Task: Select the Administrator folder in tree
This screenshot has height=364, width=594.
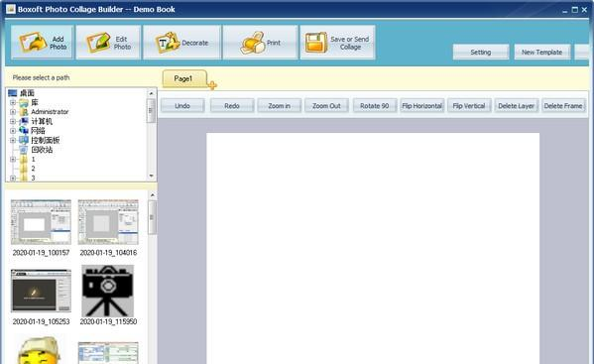Action: coord(44,112)
